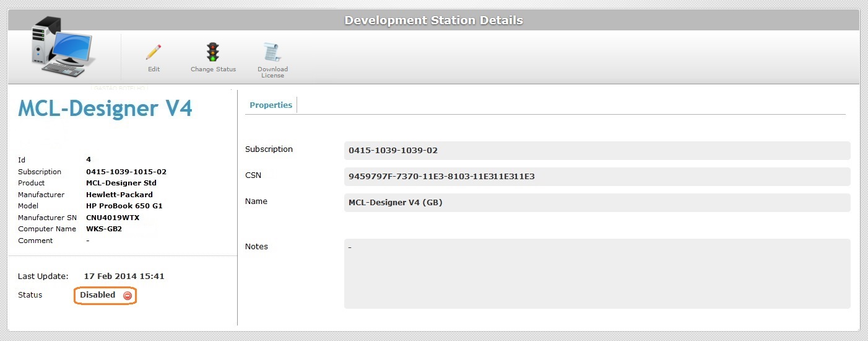Click model value HP ProBook 650 G1

click(124, 206)
